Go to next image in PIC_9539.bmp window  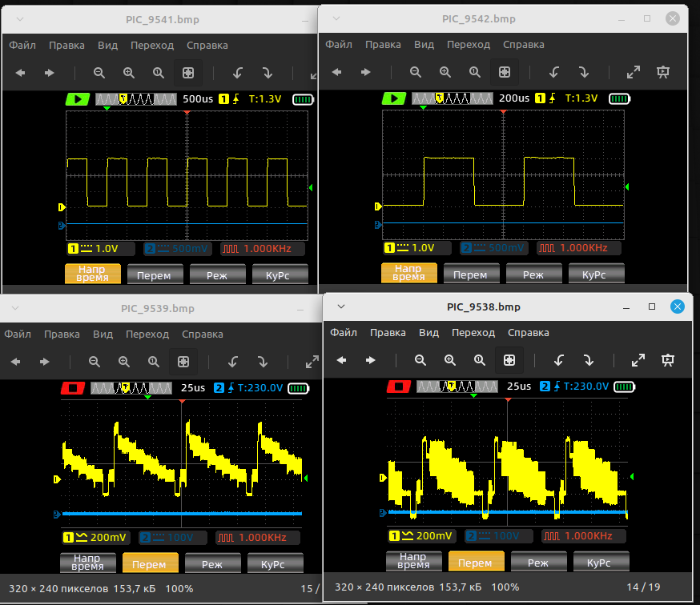pos(45,362)
